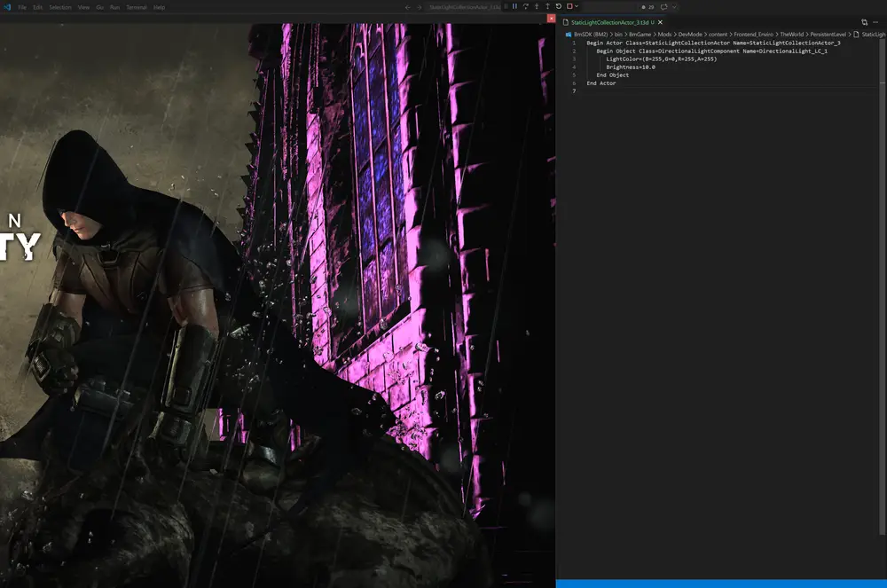Click the 'Begin Actor Class=StaticLightCollectionActor' code line
The width and height of the screenshot is (887, 588).
click(x=713, y=43)
